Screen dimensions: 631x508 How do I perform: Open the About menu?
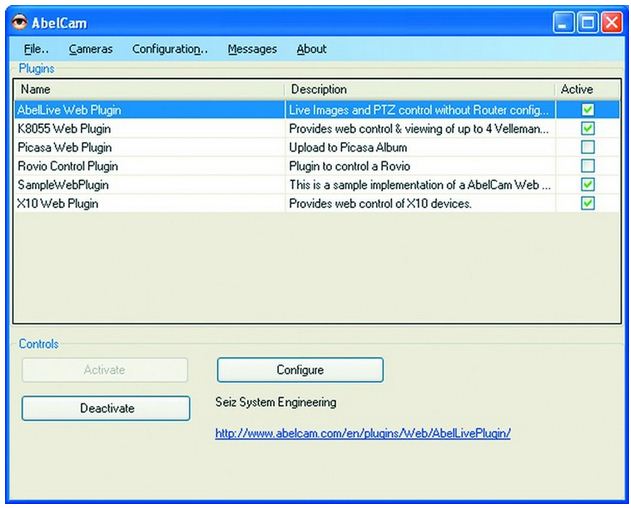(x=311, y=49)
